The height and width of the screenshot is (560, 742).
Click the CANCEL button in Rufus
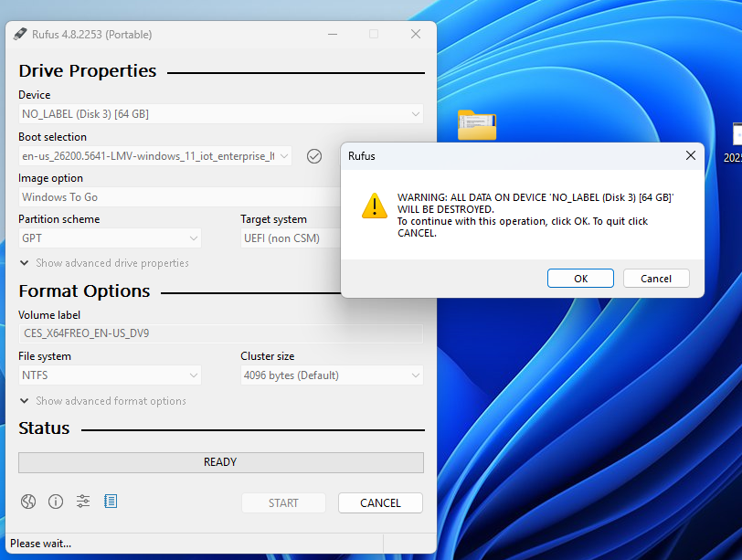click(x=380, y=502)
